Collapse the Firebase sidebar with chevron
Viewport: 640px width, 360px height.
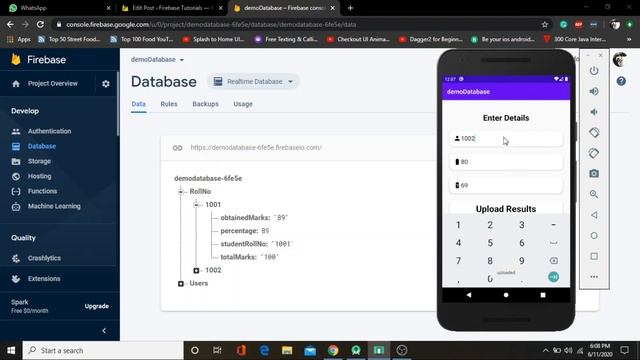104,331
